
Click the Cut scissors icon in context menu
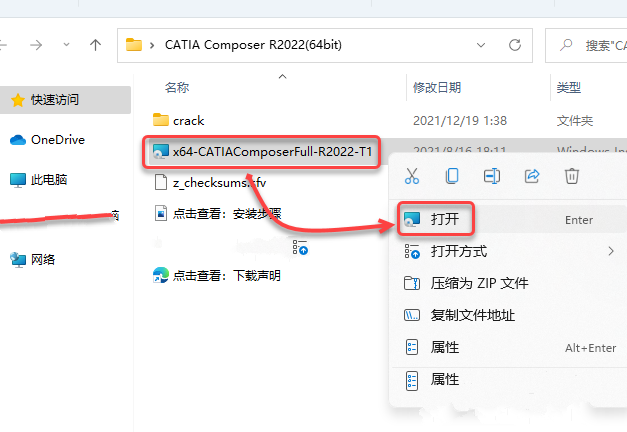(x=411, y=176)
